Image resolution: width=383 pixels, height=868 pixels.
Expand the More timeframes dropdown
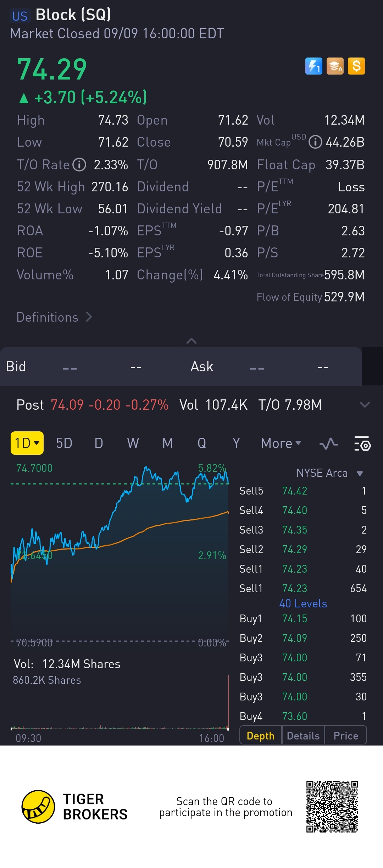[281, 443]
